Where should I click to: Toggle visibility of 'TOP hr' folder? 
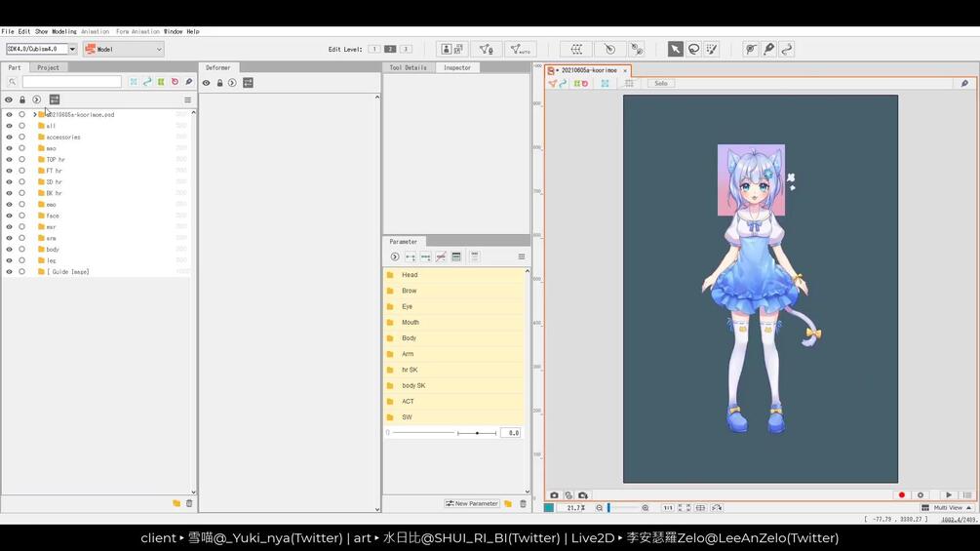pyautogui.click(x=9, y=159)
